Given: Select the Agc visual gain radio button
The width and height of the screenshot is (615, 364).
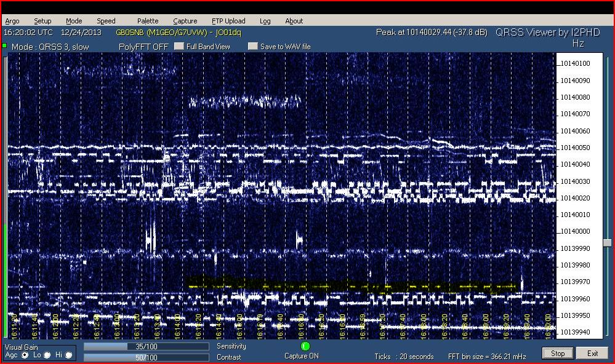Looking at the screenshot, I should point(25,355).
